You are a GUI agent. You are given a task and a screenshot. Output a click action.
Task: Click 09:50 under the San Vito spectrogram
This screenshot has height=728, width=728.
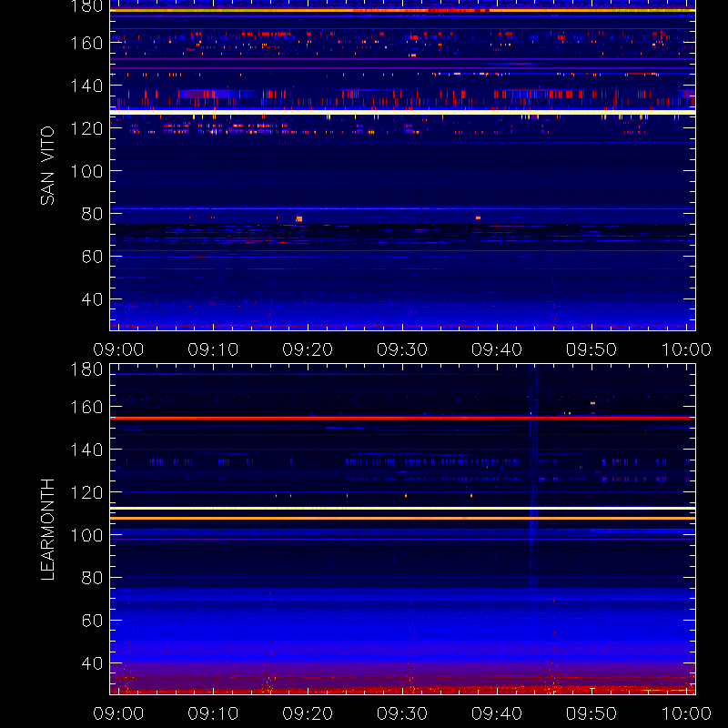(591, 349)
